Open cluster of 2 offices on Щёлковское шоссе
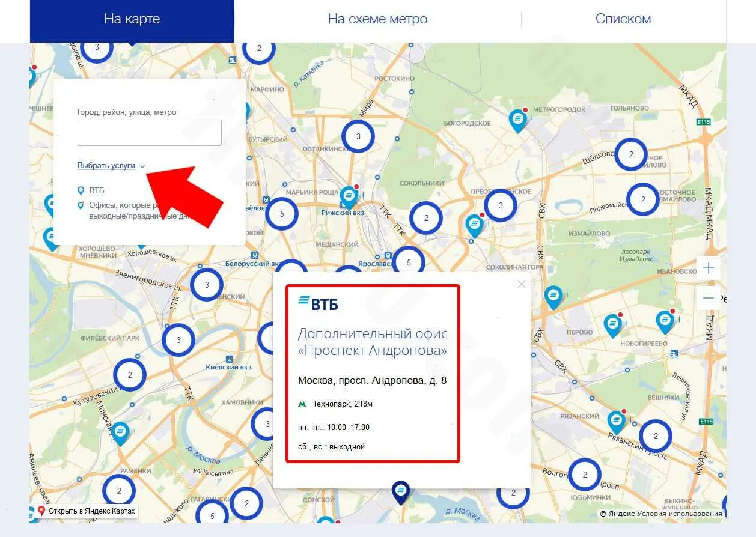This screenshot has width=756, height=537. [631, 154]
